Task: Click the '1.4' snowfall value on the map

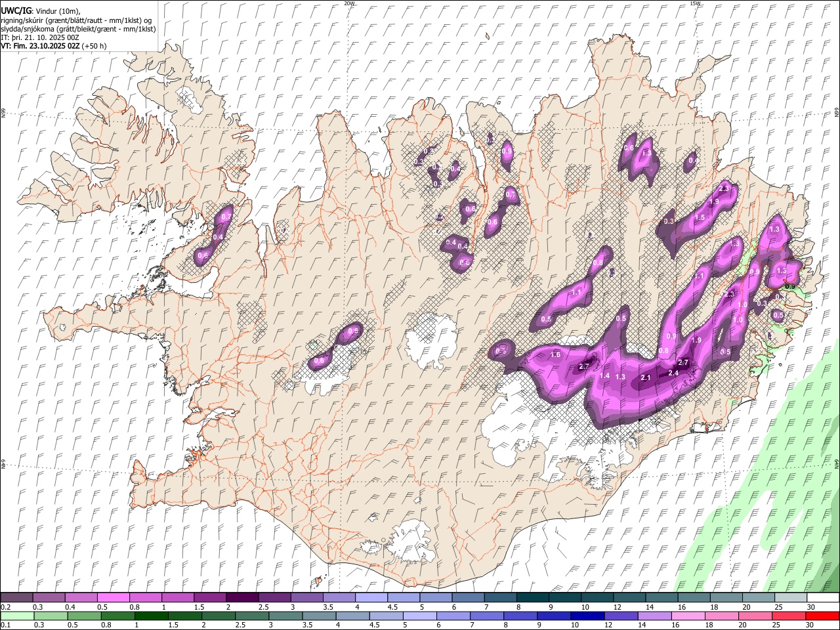Action: point(605,375)
